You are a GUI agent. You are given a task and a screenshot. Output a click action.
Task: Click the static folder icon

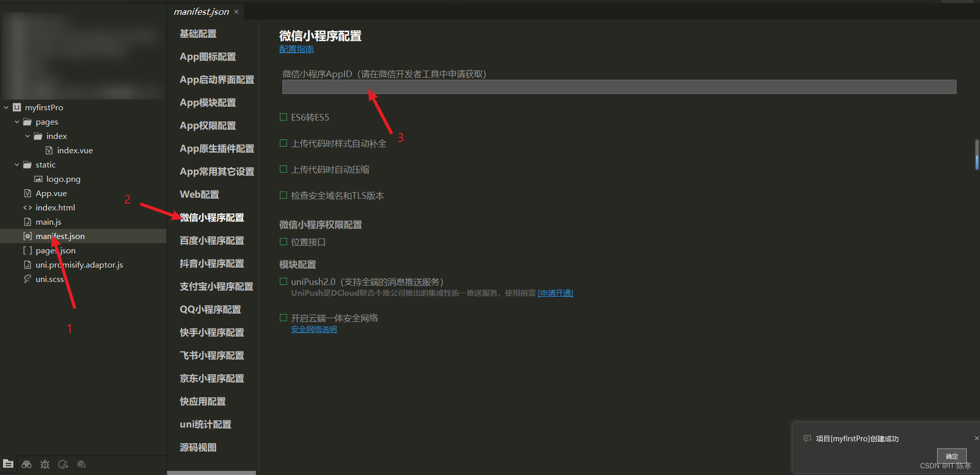click(x=28, y=164)
